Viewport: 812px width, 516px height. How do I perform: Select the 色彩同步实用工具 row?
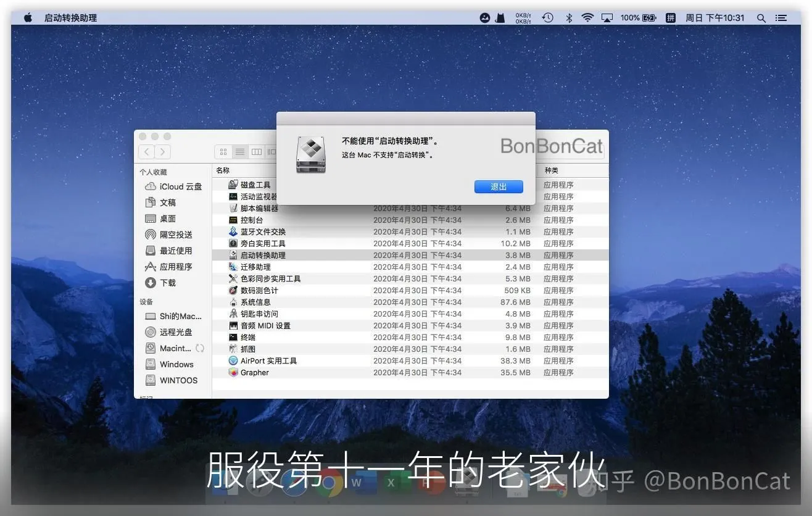pyautogui.click(x=410, y=278)
